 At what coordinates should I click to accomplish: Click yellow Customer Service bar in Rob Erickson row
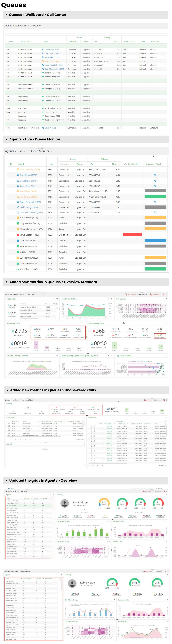[155, 217]
